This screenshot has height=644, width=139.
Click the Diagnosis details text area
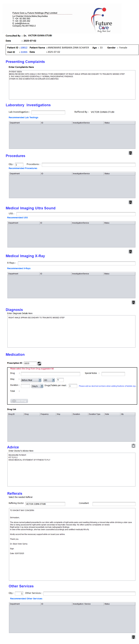71,331
